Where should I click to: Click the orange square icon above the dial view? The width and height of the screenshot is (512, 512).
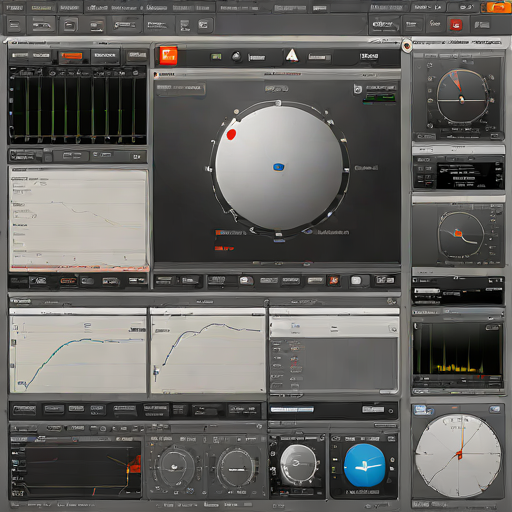coord(168,55)
